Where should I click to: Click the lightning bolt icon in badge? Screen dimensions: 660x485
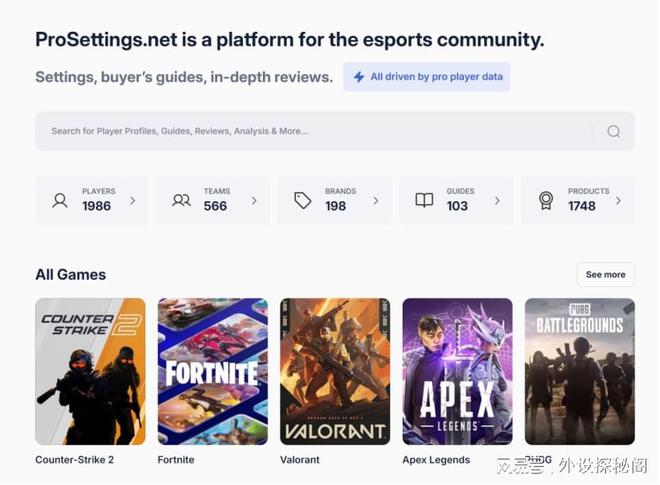click(x=358, y=77)
